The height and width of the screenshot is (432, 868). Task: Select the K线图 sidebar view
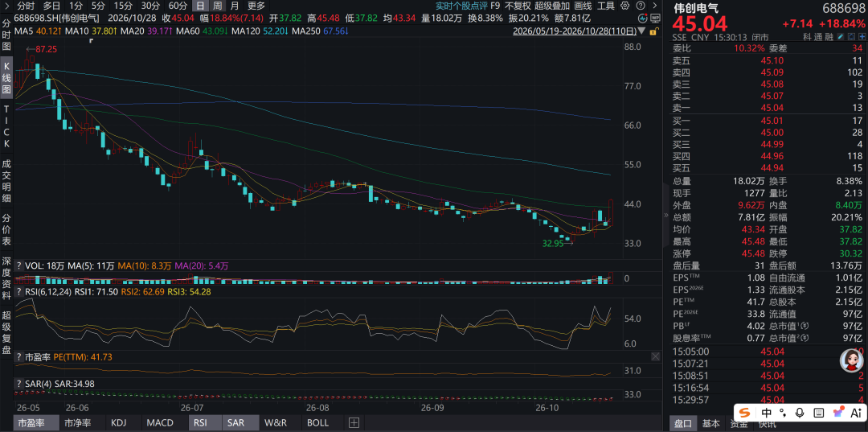(6, 76)
